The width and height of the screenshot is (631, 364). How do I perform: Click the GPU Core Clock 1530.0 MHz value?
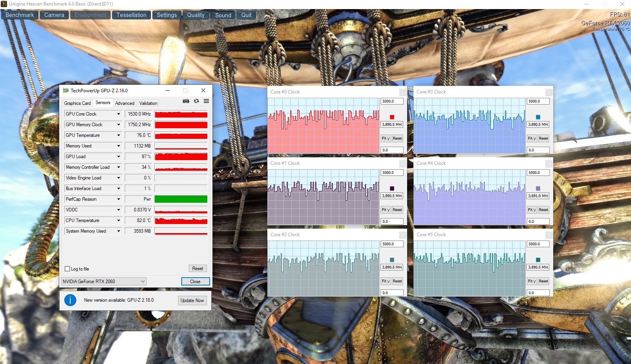click(x=138, y=114)
